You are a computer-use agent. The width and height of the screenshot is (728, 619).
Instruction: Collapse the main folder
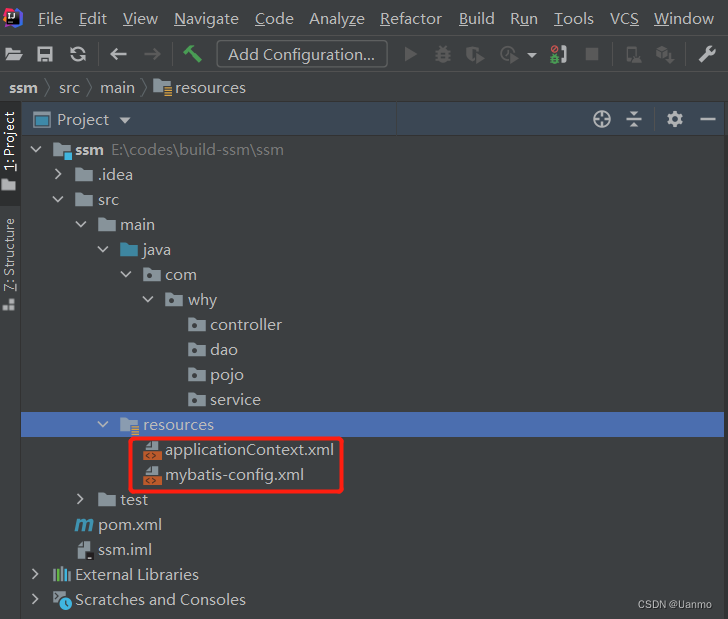[x=81, y=224]
